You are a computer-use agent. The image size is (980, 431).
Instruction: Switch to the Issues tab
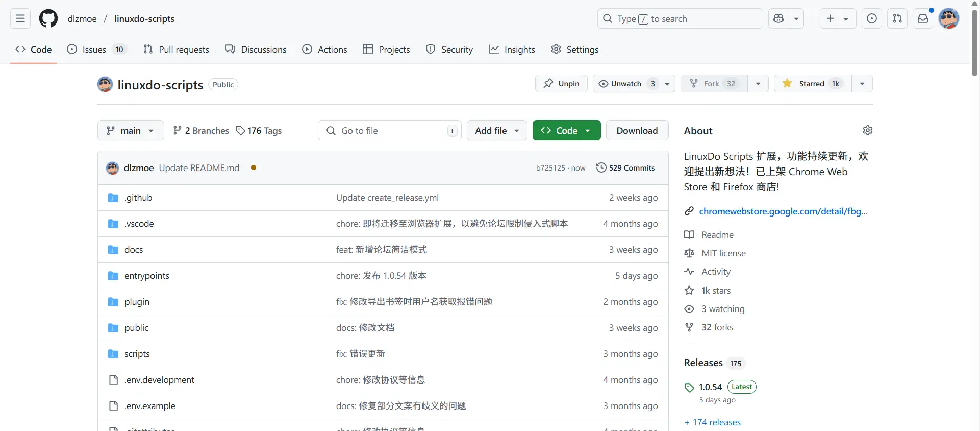coord(96,50)
